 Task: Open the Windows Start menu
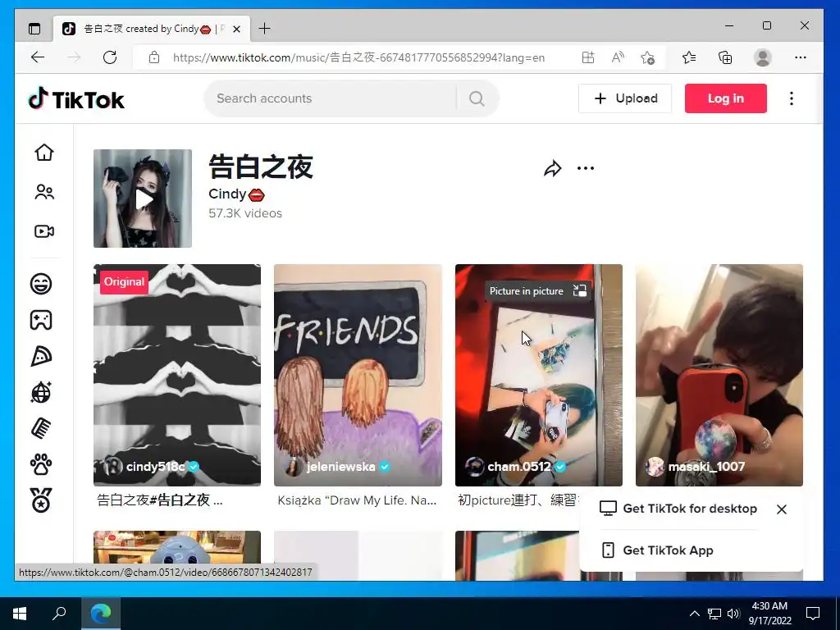20,613
